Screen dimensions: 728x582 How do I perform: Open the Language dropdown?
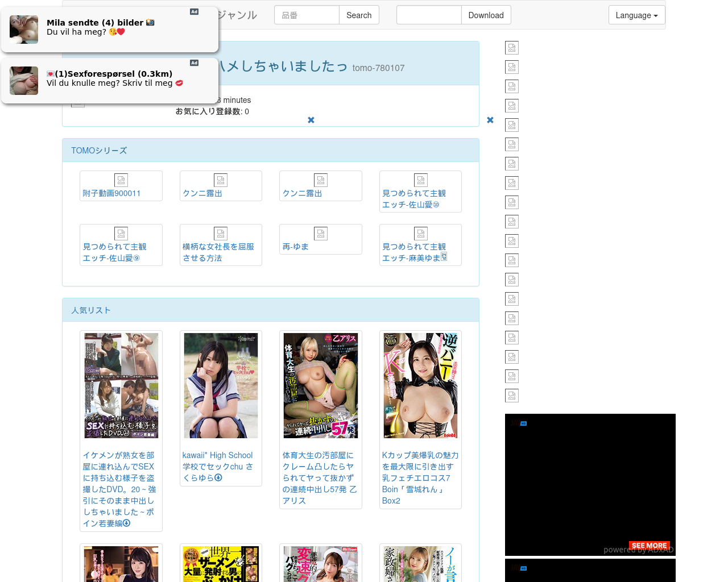636,15
